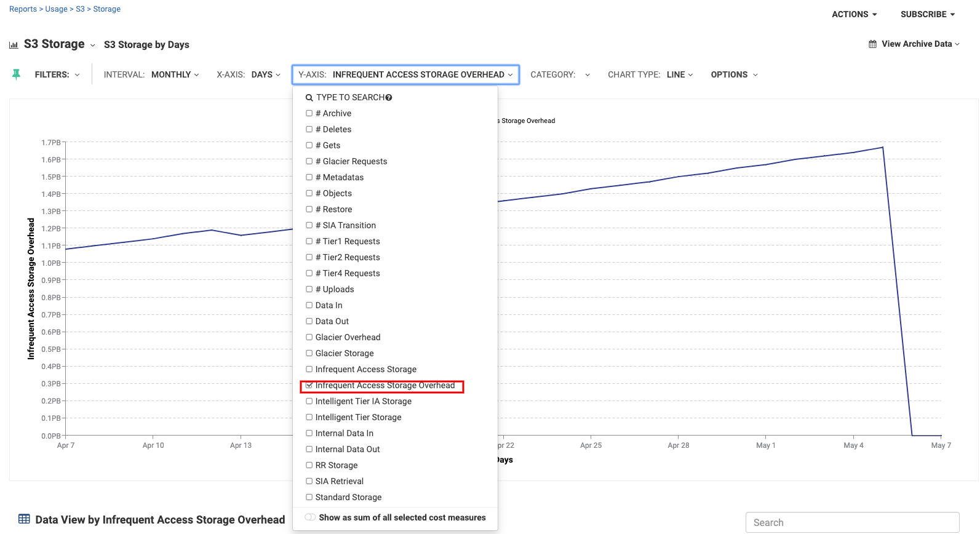
Task: Select Infrequent Access Storage checkbox
Action: click(309, 369)
